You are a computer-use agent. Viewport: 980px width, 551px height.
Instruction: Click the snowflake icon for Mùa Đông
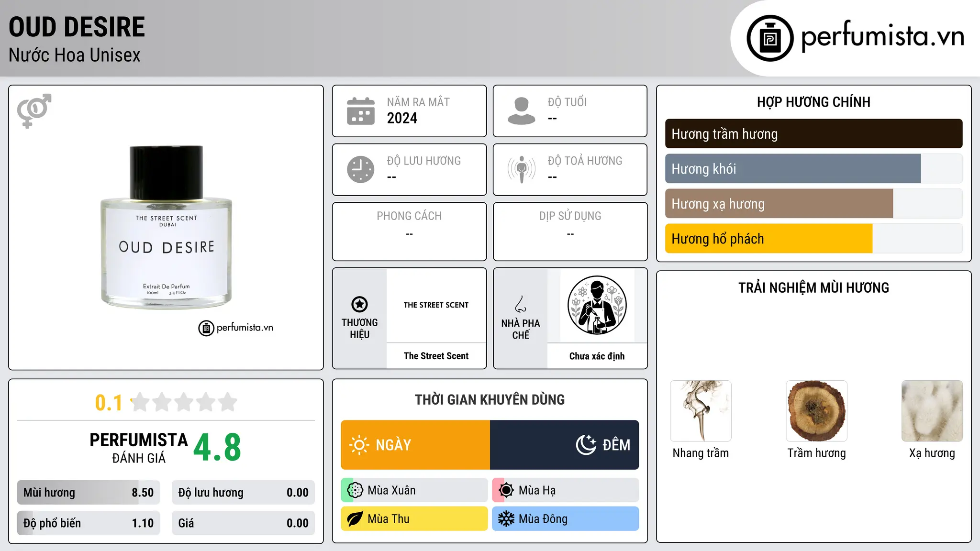[x=506, y=519]
